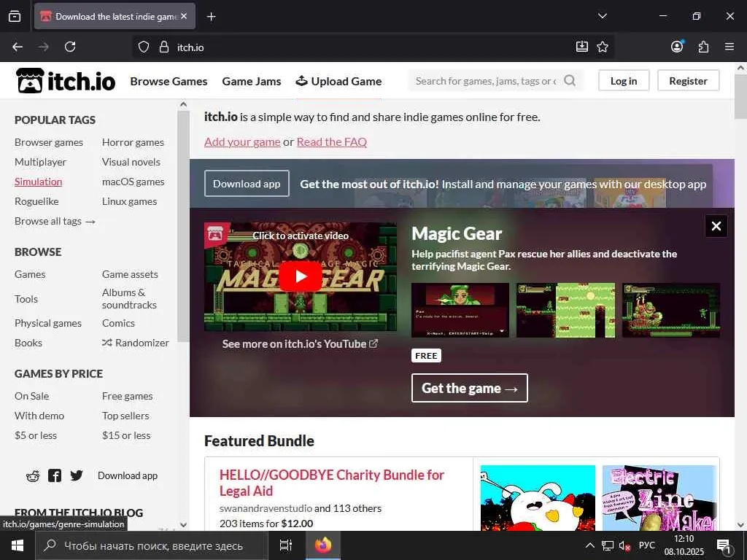The width and height of the screenshot is (747, 560).
Task: Open the Electric Zine Maker bundle thumbnail
Action: click(x=659, y=497)
